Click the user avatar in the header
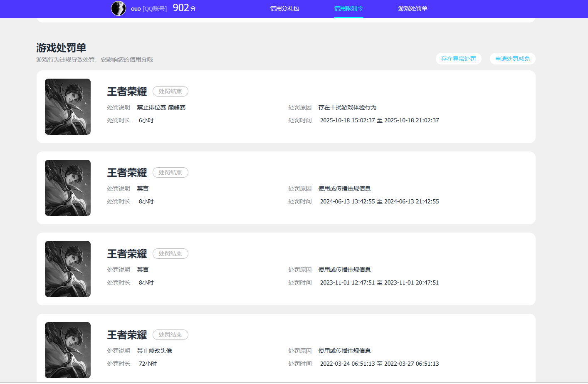The image size is (588, 384). tap(119, 8)
